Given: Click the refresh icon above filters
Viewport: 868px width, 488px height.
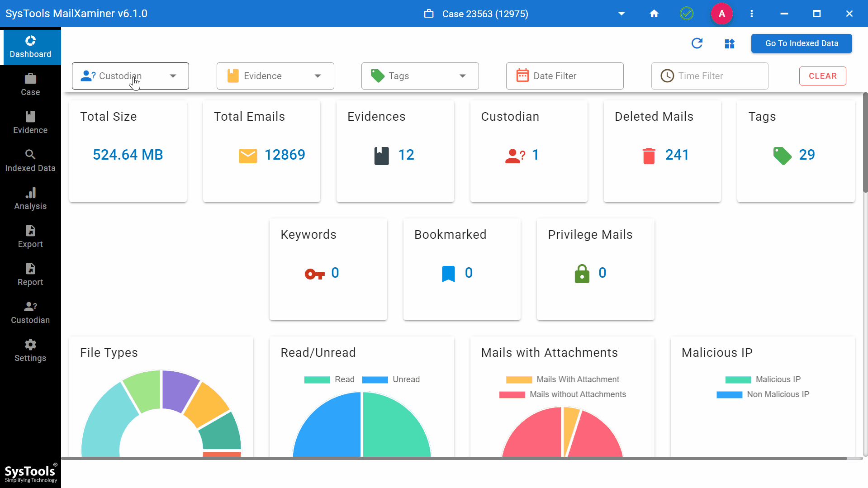Looking at the screenshot, I should click(697, 43).
